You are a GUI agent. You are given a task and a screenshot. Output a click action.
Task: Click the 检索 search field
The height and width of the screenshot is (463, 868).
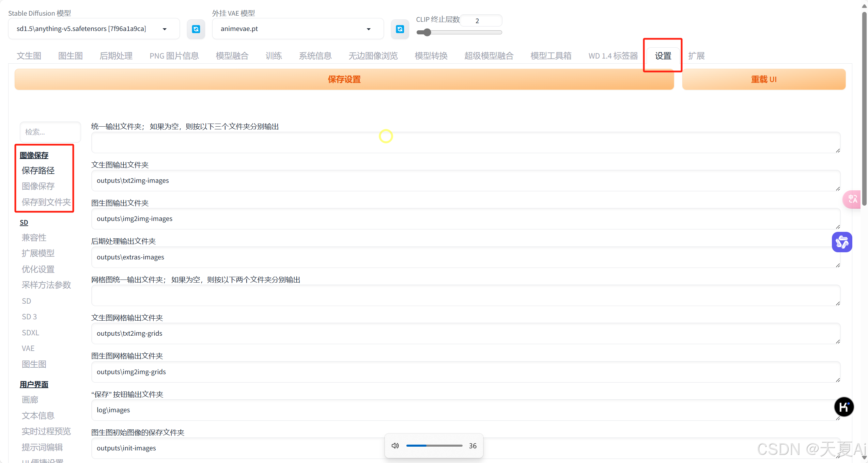(x=50, y=132)
